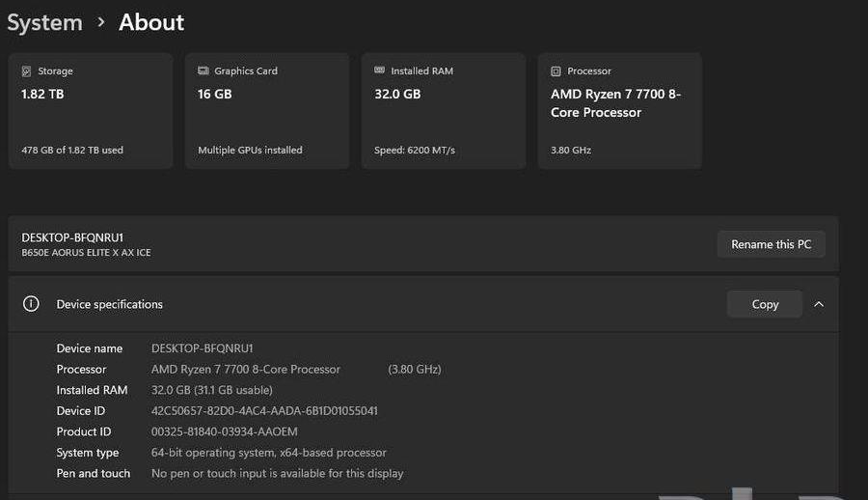Click the Processor chip icon
This screenshot has height=500, width=868.
556,71
